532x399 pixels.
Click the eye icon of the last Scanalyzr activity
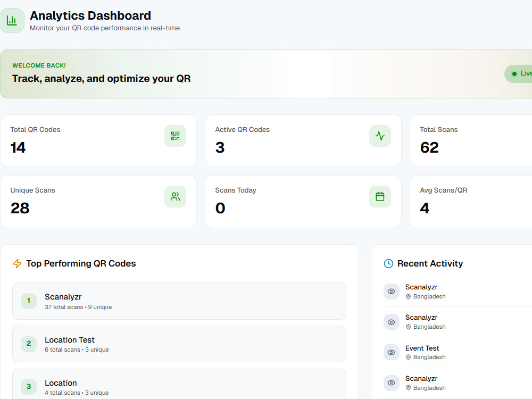coord(391,383)
